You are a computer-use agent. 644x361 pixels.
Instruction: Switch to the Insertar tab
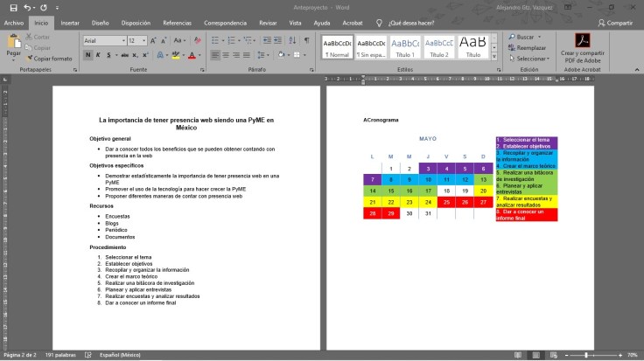[70, 23]
